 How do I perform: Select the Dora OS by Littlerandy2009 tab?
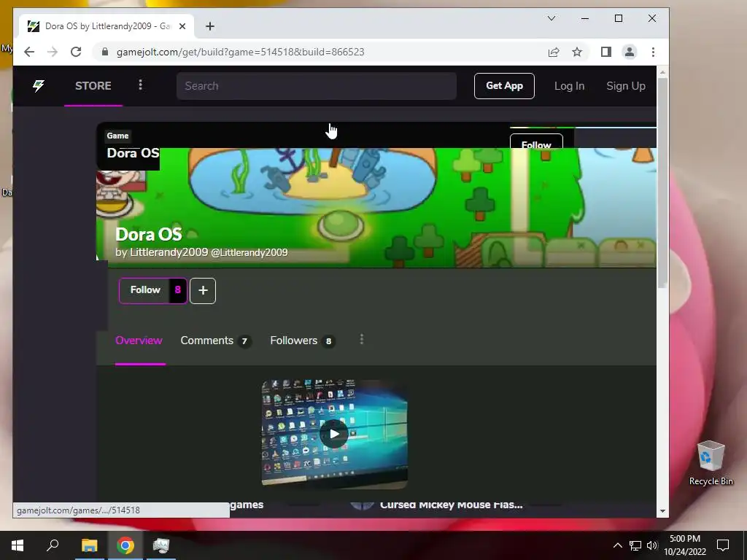tap(107, 26)
